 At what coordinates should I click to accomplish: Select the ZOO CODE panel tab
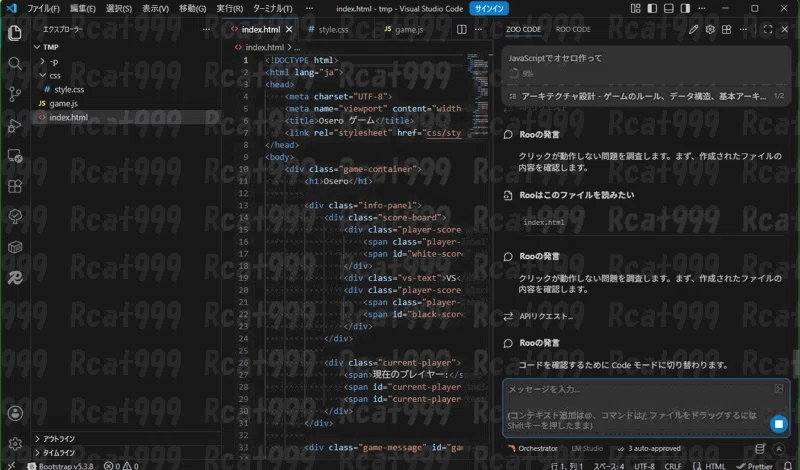(523, 30)
